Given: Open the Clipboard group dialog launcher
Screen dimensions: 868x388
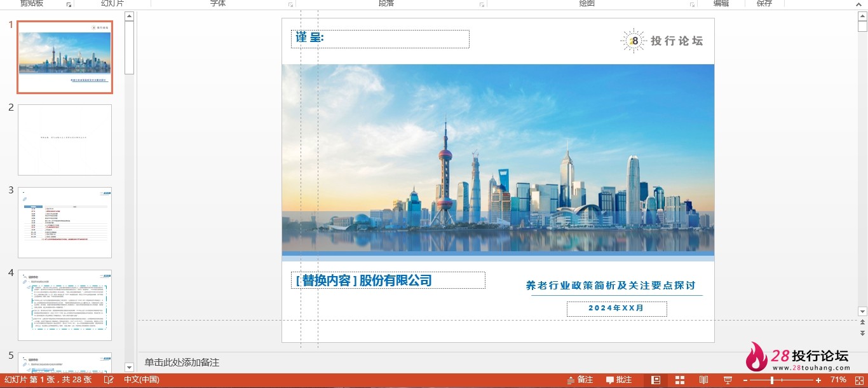Looking at the screenshot, I should pyautogui.click(x=69, y=4).
